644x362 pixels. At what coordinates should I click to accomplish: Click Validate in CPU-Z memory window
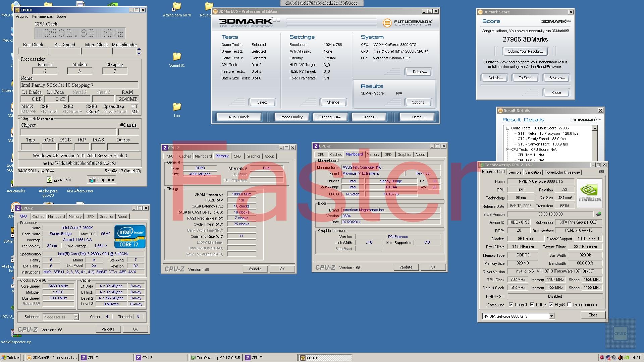click(255, 269)
